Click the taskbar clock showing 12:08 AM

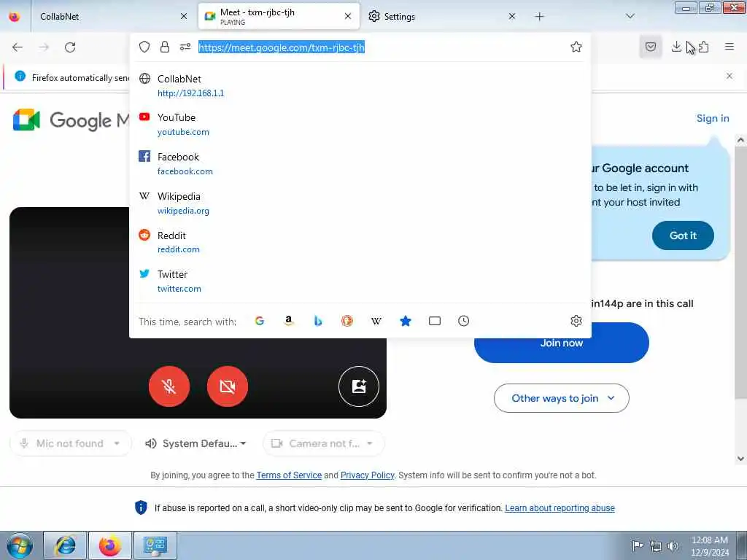(x=709, y=545)
